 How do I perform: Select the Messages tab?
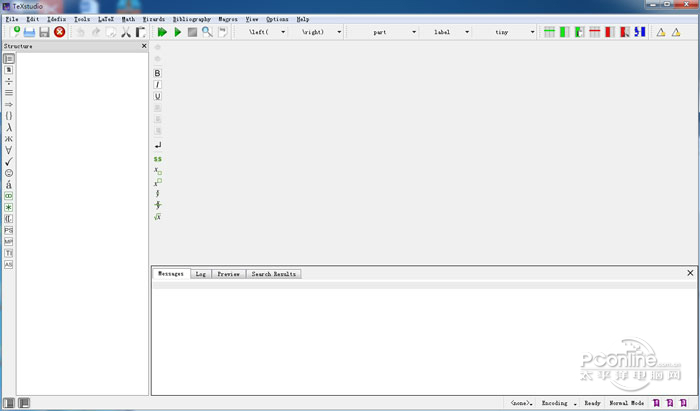[171, 274]
